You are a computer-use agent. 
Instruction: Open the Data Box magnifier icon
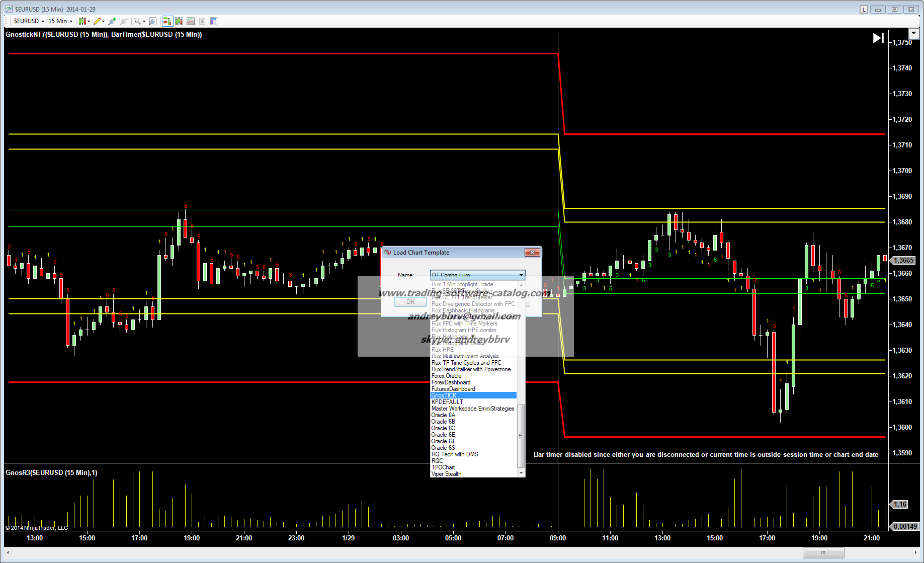coord(152,21)
